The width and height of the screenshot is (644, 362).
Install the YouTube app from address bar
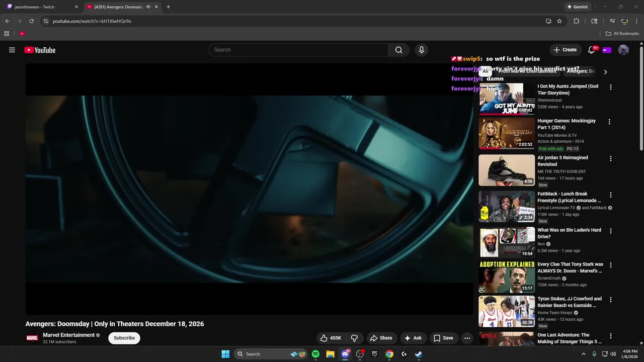click(x=548, y=21)
